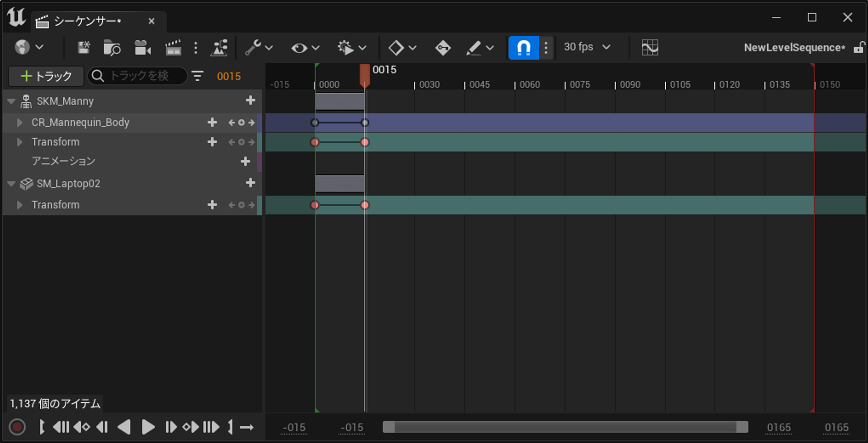This screenshot has width=868, height=443.
Task: Click the orange 0015 current frame field
Action: (x=229, y=76)
